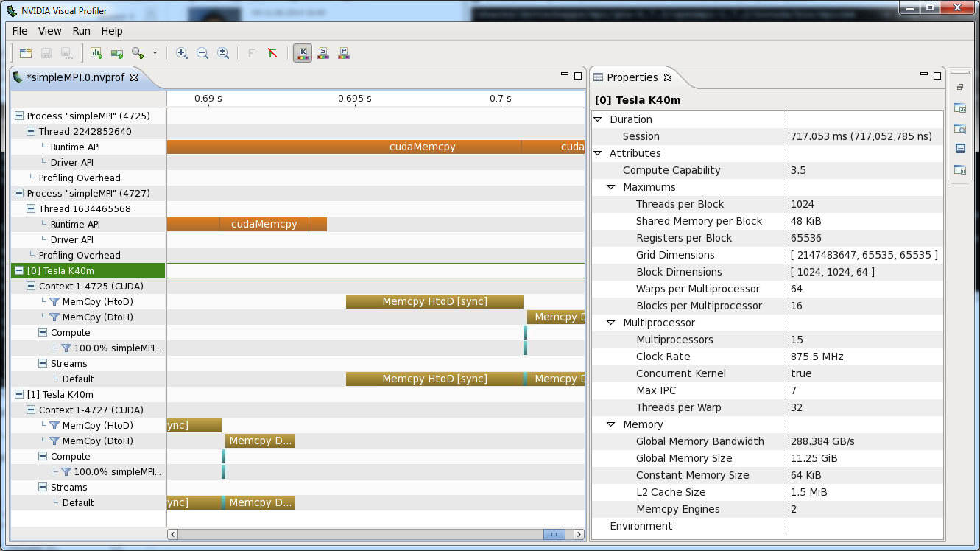The height and width of the screenshot is (551, 980).
Task: Select the Environment row in Properties
Action: [x=767, y=526]
